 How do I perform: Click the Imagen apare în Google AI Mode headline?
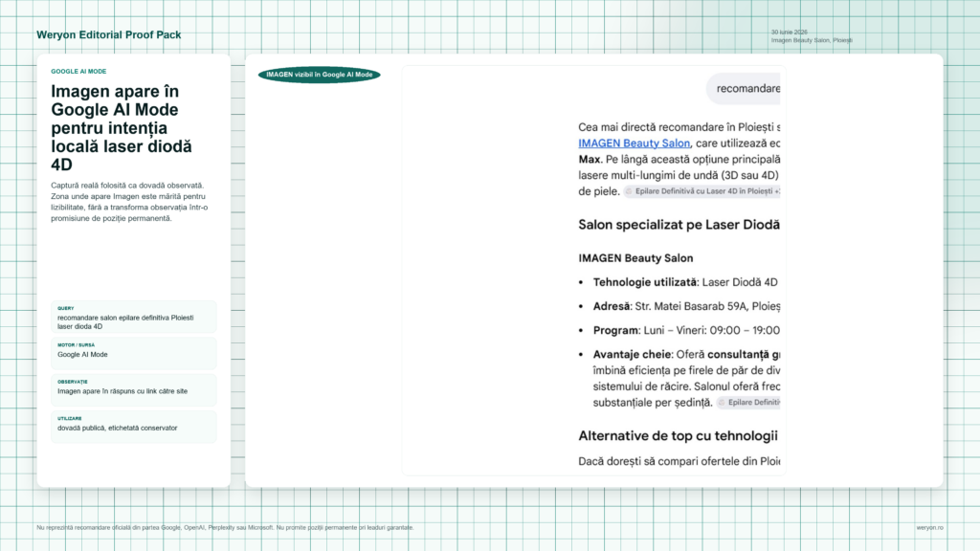click(122, 127)
